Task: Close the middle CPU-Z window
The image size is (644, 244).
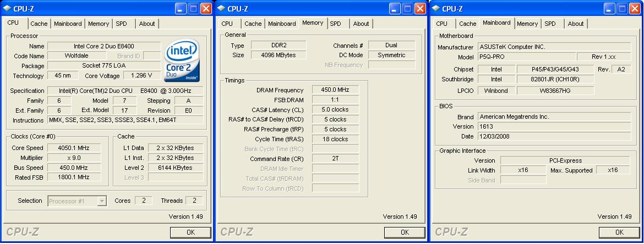Action: tap(420, 9)
